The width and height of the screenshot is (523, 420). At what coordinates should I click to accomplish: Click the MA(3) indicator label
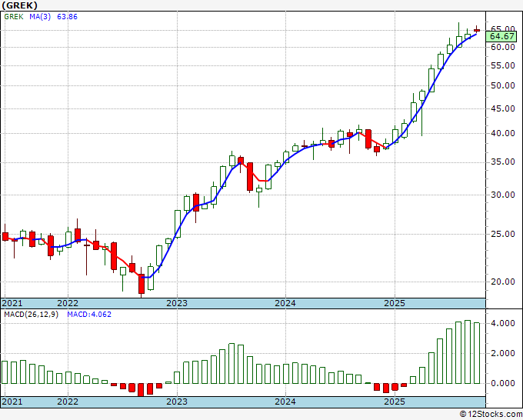(40, 17)
